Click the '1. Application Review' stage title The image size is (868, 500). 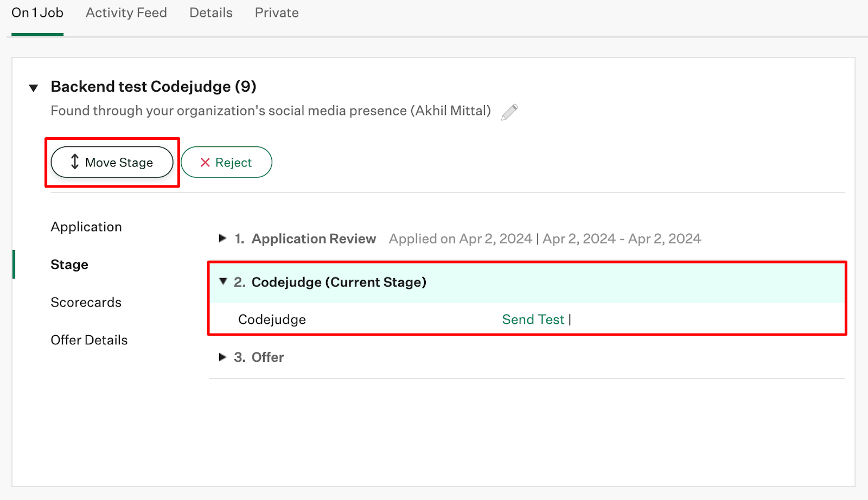point(305,239)
